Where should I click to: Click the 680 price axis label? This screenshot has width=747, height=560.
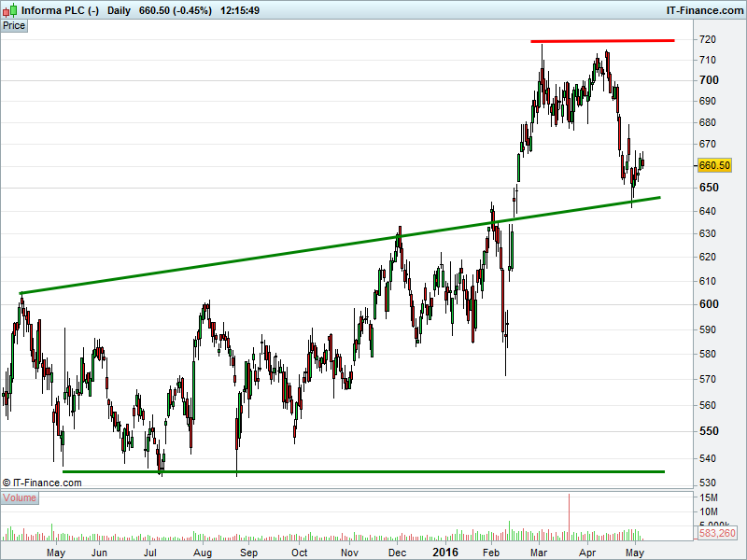coord(708,122)
